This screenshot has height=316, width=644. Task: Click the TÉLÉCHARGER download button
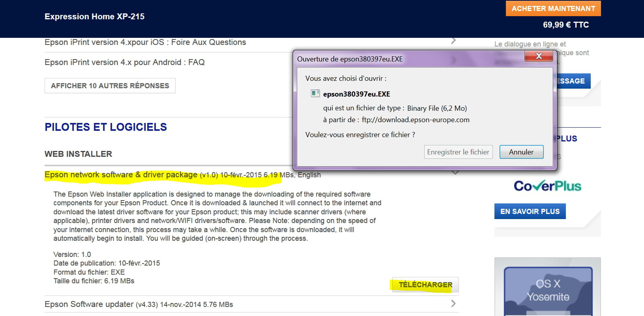pyautogui.click(x=425, y=285)
